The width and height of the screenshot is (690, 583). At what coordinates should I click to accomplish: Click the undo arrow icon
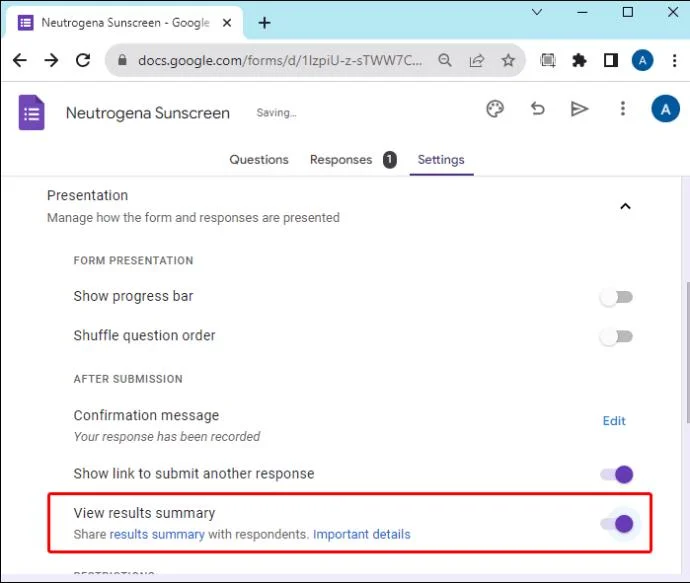point(538,109)
